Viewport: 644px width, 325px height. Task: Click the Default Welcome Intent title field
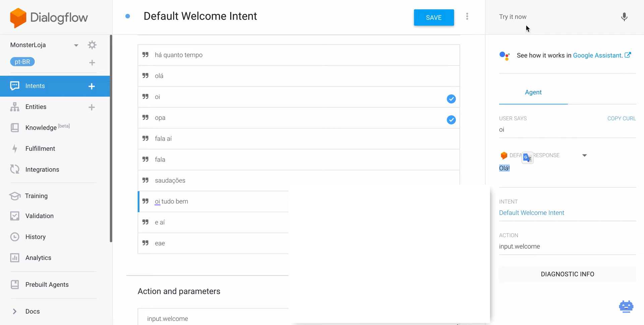point(200,16)
